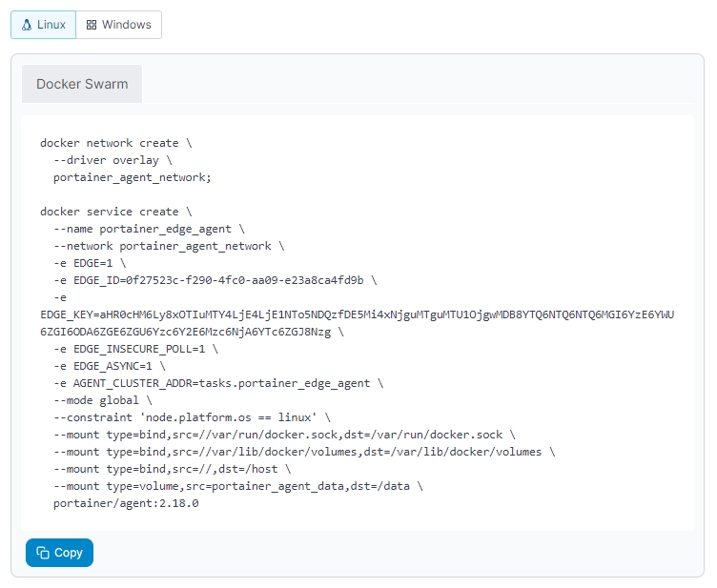Image resolution: width=717 pixels, height=588 pixels.
Task: Select the Linux platform option
Action: pos(43,25)
